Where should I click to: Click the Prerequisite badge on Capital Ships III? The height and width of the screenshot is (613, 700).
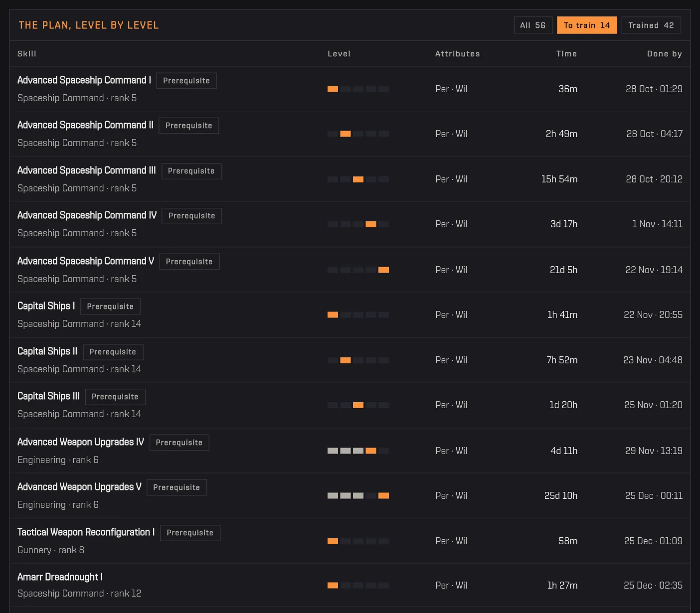tap(116, 397)
